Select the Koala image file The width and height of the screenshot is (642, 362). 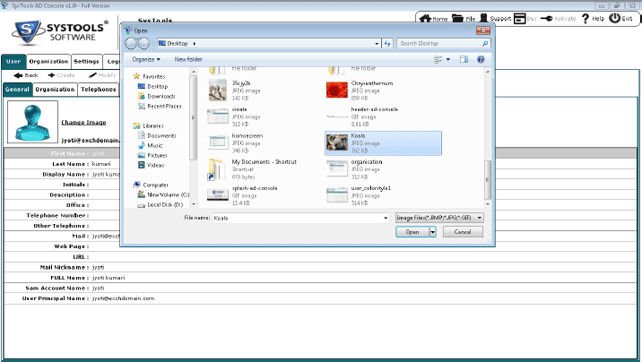coord(383,143)
